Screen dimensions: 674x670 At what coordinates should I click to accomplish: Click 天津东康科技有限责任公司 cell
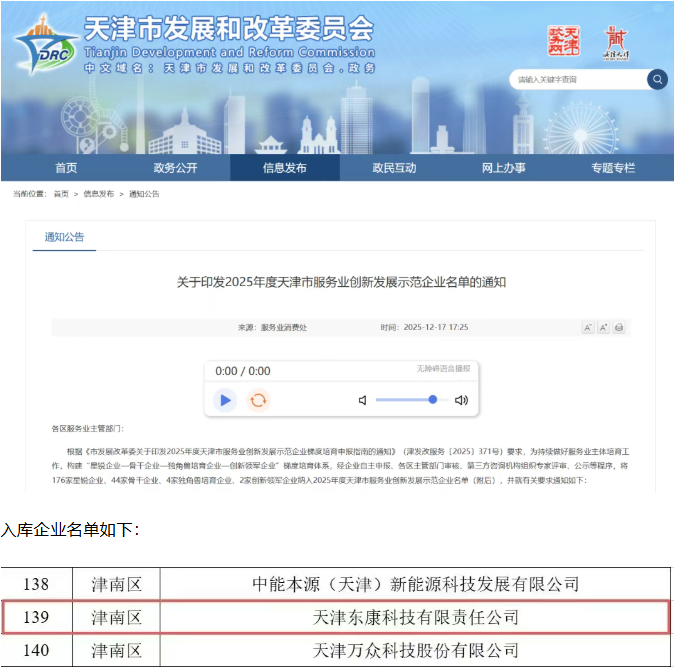[x=415, y=617]
